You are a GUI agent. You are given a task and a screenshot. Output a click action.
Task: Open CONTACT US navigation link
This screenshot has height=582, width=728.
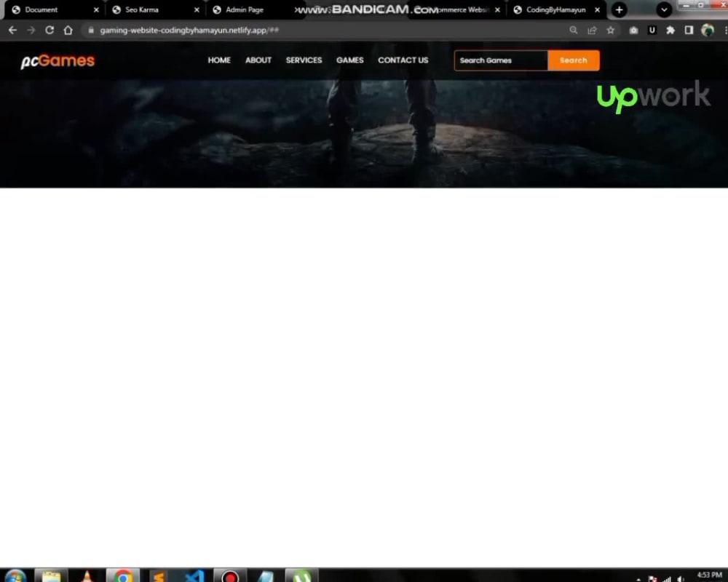403,60
